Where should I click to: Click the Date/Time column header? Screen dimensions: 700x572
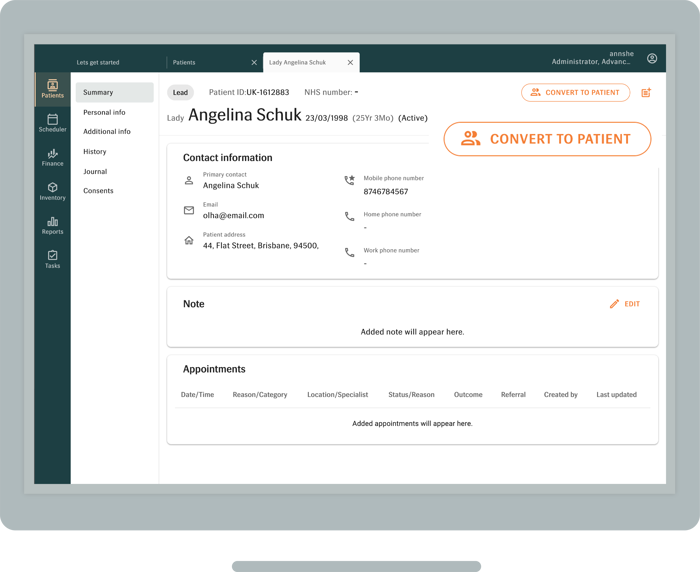[x=197, y=395]
